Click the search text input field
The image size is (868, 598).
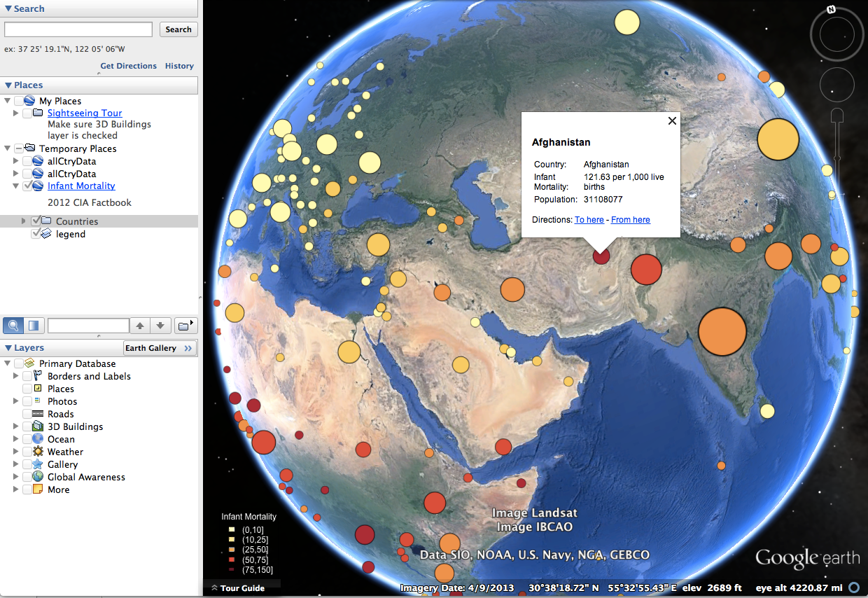78,29
